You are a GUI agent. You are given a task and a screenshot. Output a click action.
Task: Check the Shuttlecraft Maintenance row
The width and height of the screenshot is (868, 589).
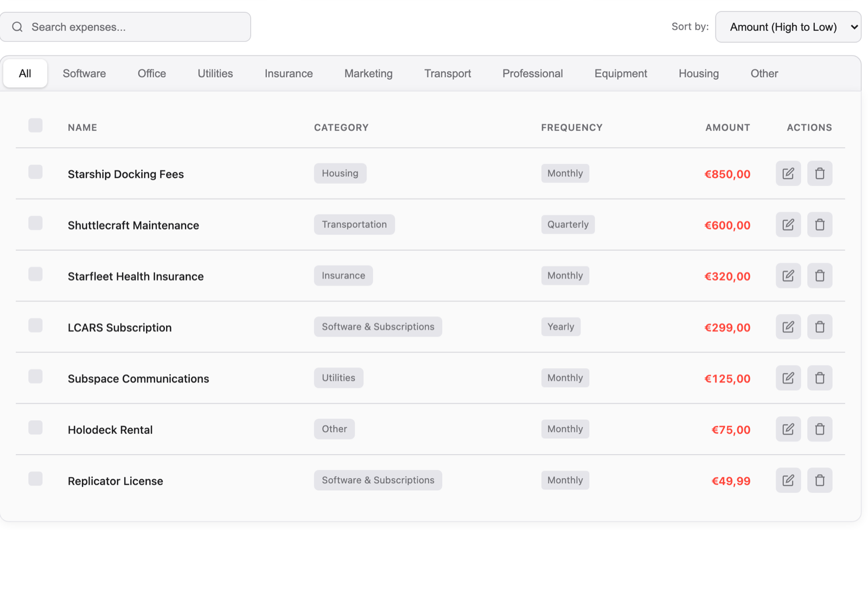[x=35, y=223]
